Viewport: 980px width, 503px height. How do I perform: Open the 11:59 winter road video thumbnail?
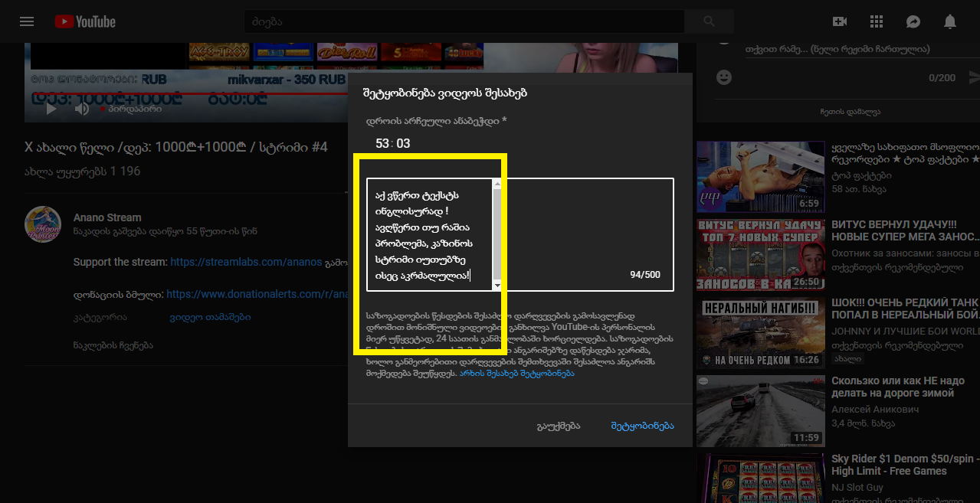tap(760, 412)
